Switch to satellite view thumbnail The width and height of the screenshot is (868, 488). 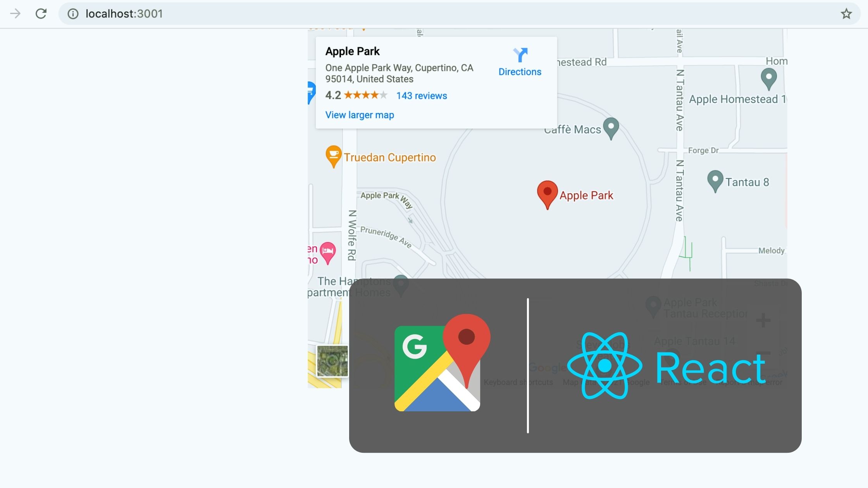332,361
